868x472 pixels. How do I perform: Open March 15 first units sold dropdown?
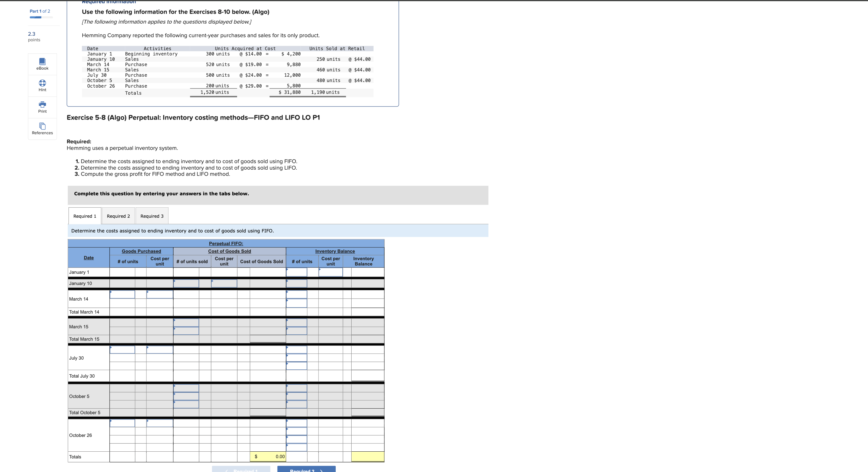(x=186, y=322)
